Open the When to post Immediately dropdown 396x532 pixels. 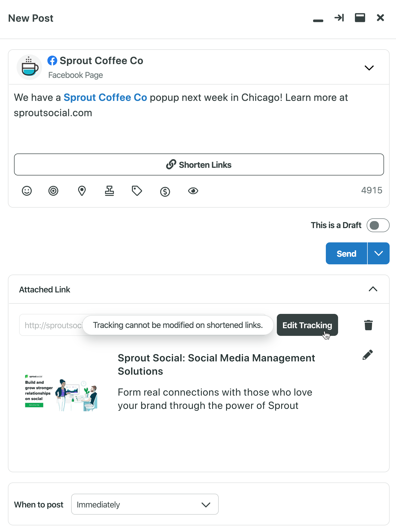pyautogui.click(x=145, y=504)
